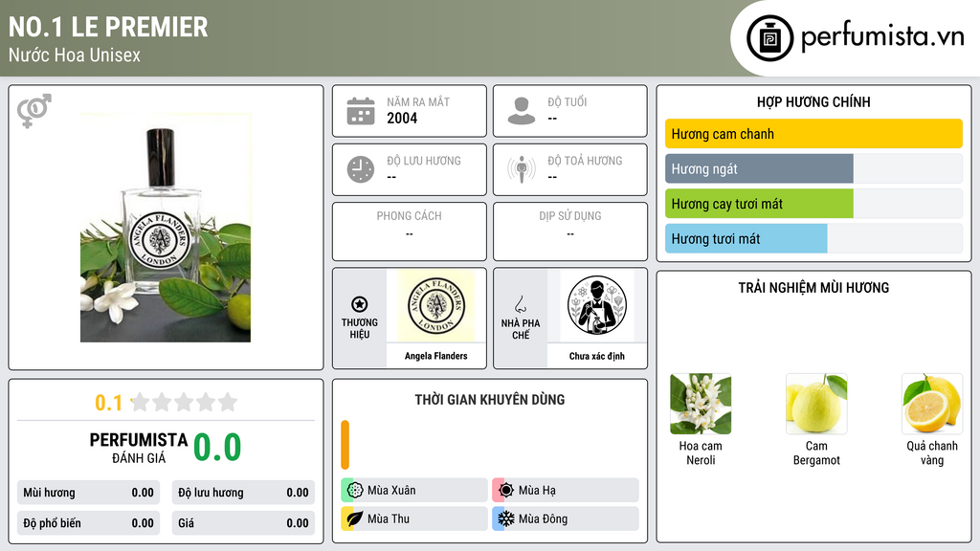
Task: Click the Thời gian khuyên dùng heading
Action: click(490, 400)
